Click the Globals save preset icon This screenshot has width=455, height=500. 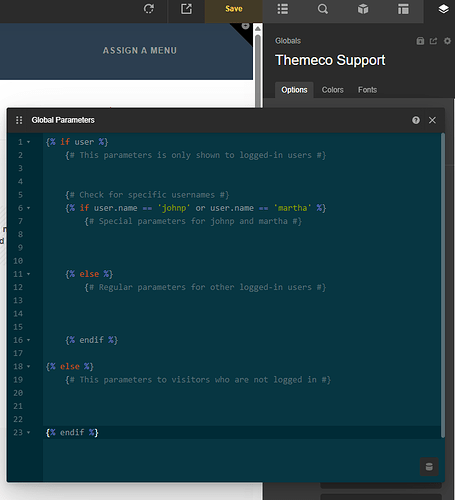[420, 41]
